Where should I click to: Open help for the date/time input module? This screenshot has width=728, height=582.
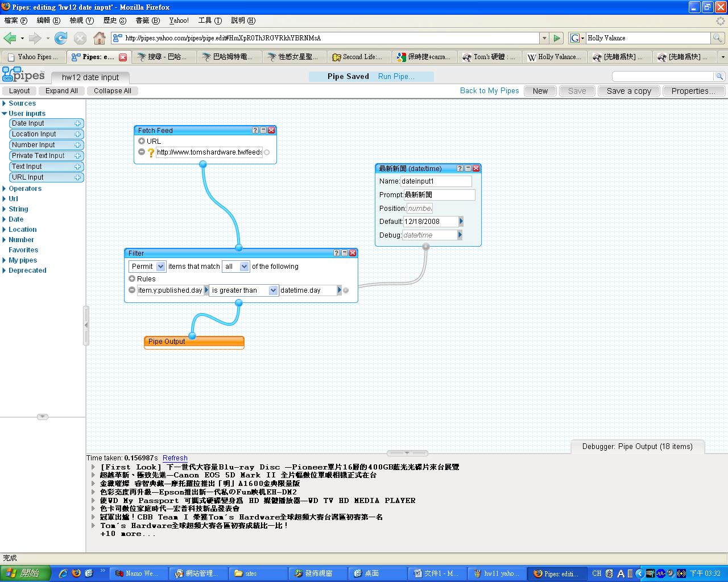[x=460, y=168]
